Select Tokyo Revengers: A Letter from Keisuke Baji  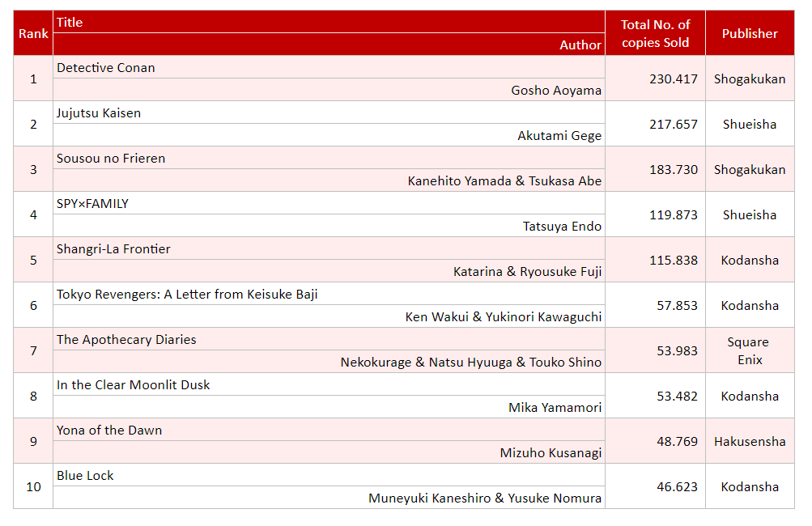[x=187, y=294]
